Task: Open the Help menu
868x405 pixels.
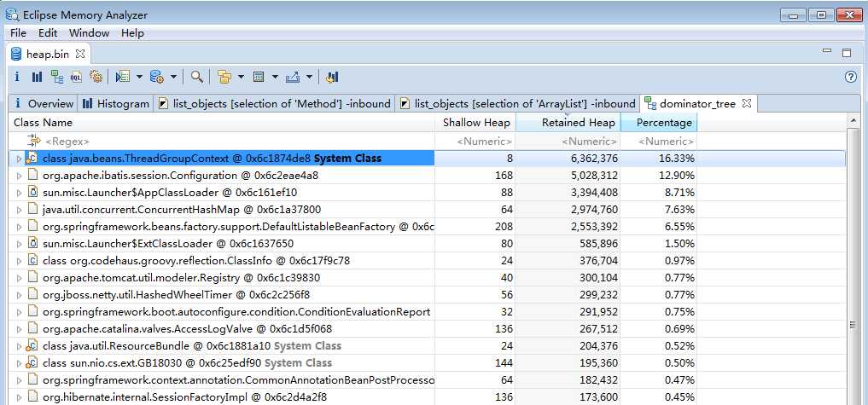Action: coord(133,33)
